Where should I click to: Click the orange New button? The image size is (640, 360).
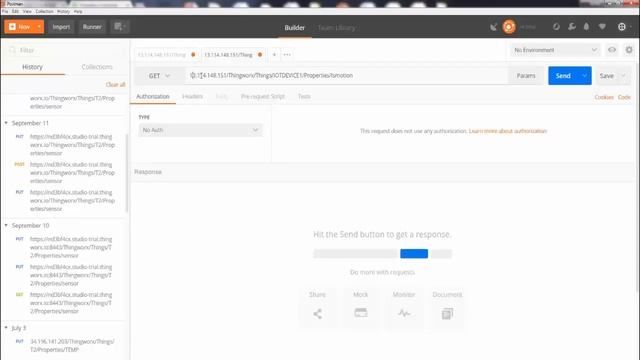click(20, 27)
